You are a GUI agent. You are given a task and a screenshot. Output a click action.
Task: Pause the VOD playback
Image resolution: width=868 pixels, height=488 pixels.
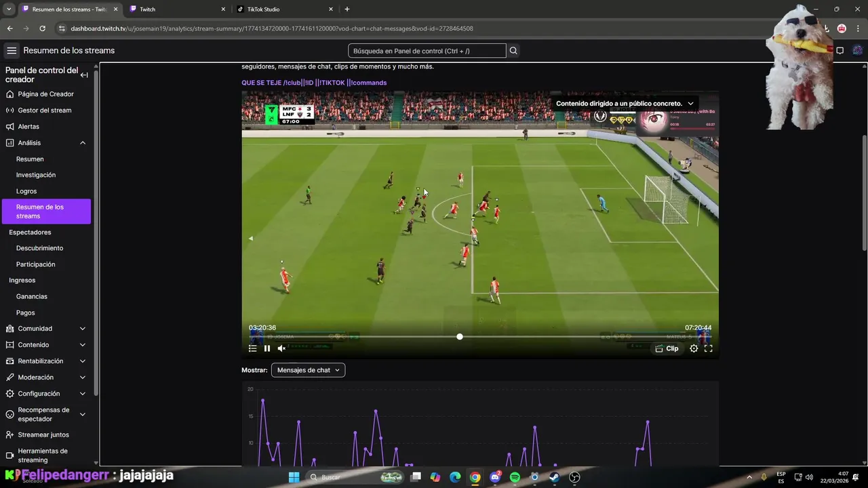click(x=267, y=348)
